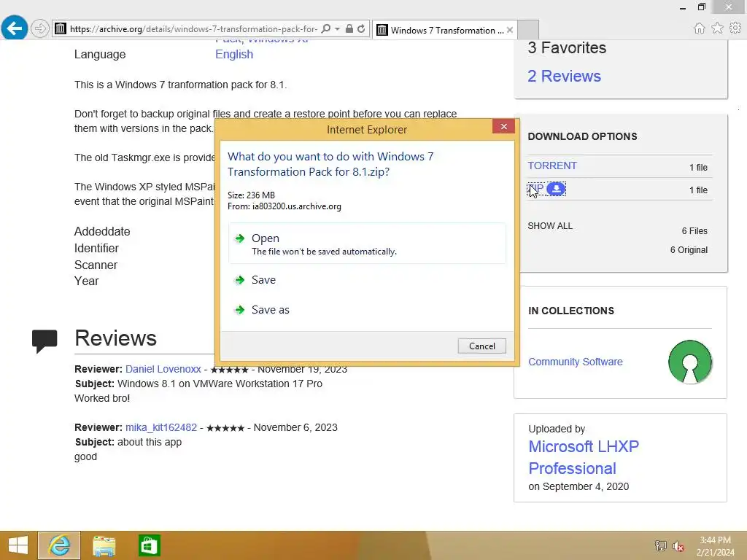The width and height of the screenshot is (747, 560).
Task: Open uploader Microsoft LHXP Professional link
Action: [x=584, y=458]
